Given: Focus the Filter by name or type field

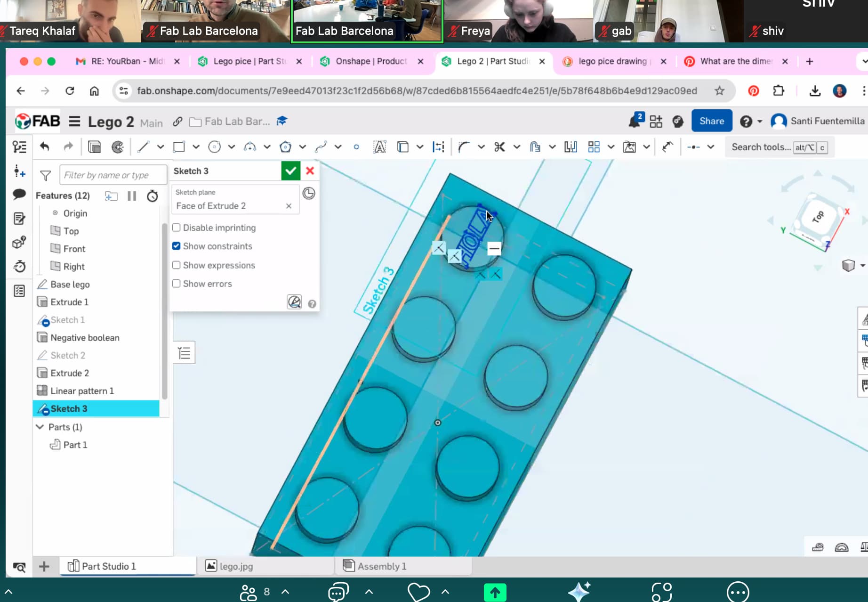Looking at the screenshot, I should [113, 175].
